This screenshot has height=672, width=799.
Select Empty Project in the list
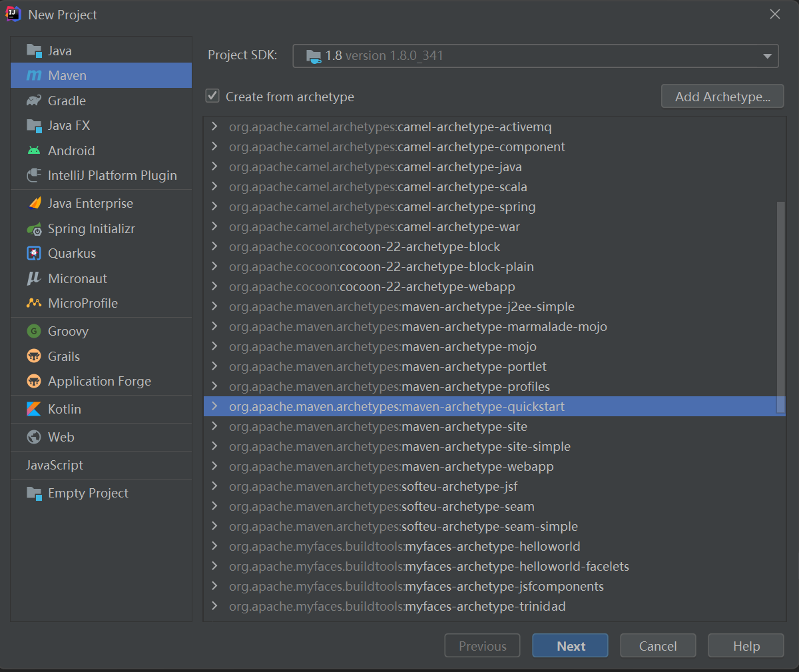[88, 494]
